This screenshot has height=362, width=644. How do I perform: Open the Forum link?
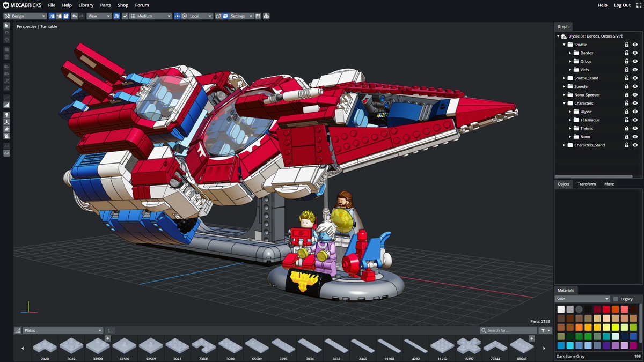(142, 5)
